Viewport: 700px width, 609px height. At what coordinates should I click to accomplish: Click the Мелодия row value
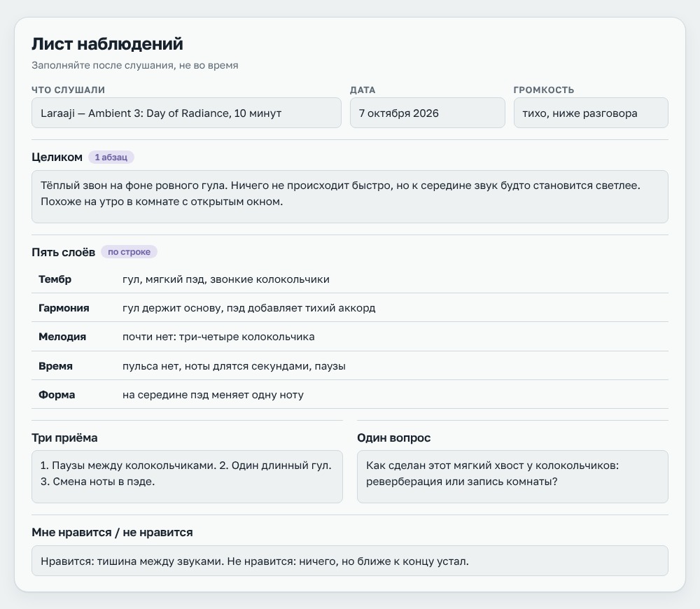point(218,337)
